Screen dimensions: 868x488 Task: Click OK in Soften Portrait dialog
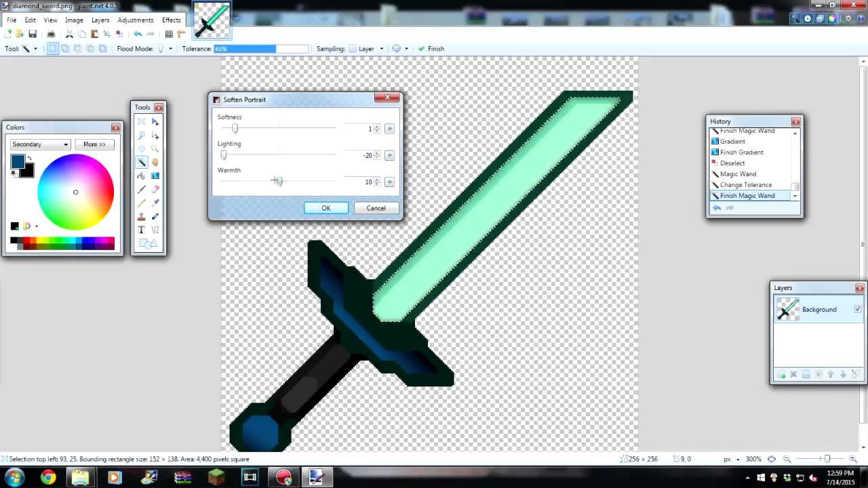tap(326, 208)
